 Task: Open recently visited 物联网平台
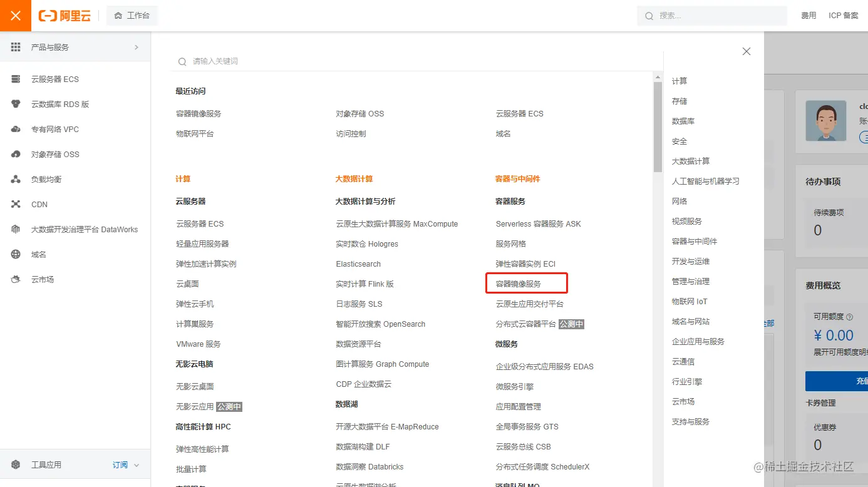pos(195,134)
